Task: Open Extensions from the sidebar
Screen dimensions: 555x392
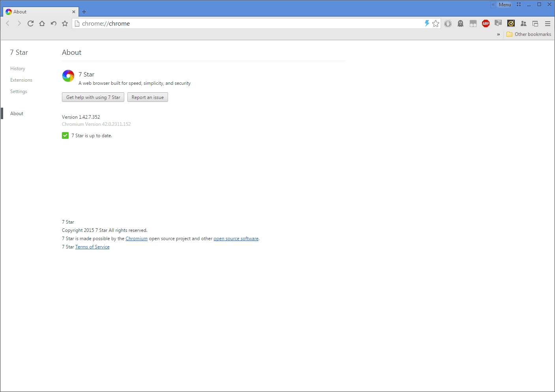Action: [x=21, y=80]
